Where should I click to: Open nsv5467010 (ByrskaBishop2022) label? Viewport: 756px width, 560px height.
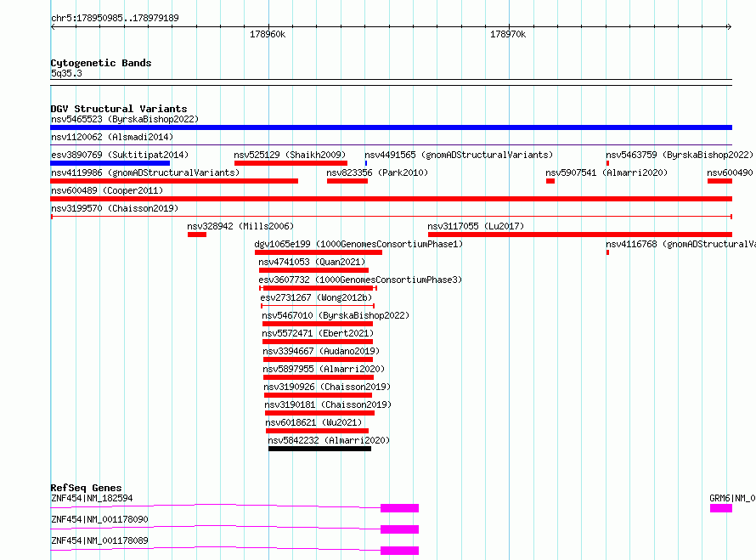pos(336,315)
